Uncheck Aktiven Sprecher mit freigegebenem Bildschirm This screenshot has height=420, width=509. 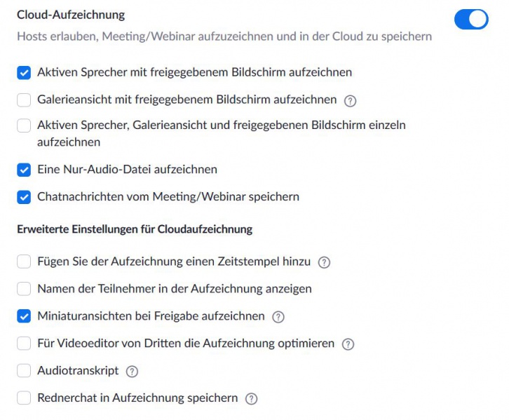pyautogui.click(x=24, y=73)
